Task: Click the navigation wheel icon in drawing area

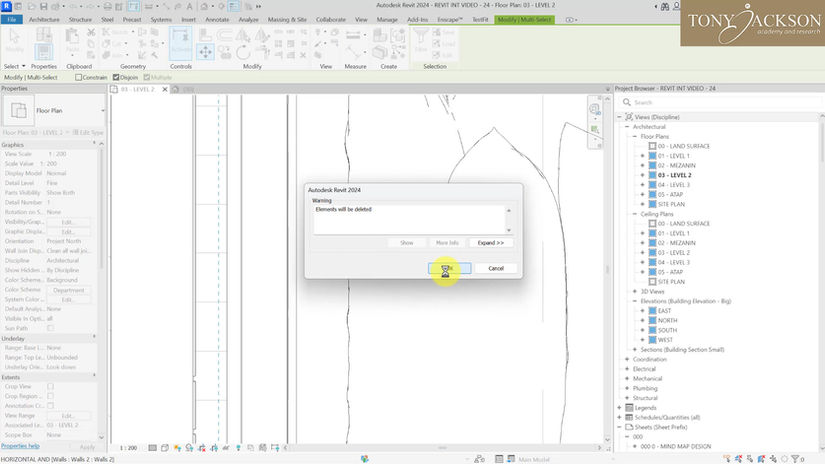Action: coord(595,109)
